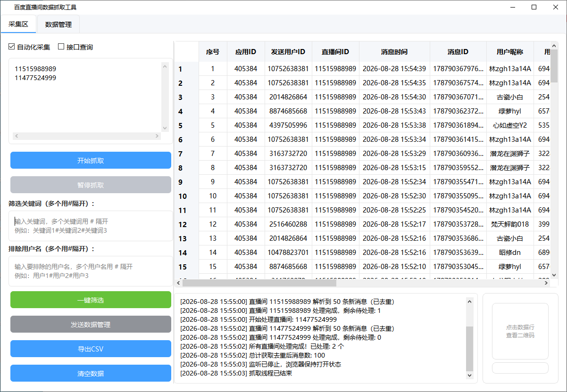The height and width of the screenshot is (392, 567).
Task: Click the room ID list scroll-down arrow
Action: pos(165,128)
